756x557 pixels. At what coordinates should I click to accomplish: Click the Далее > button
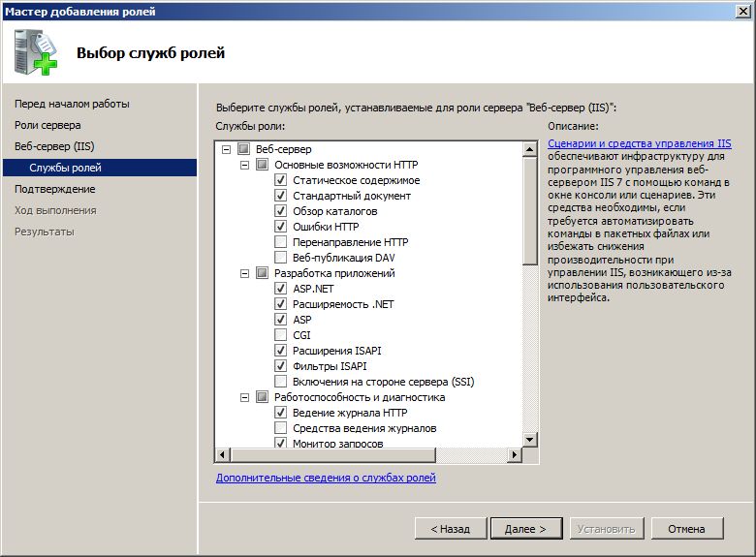pos(526,529)
